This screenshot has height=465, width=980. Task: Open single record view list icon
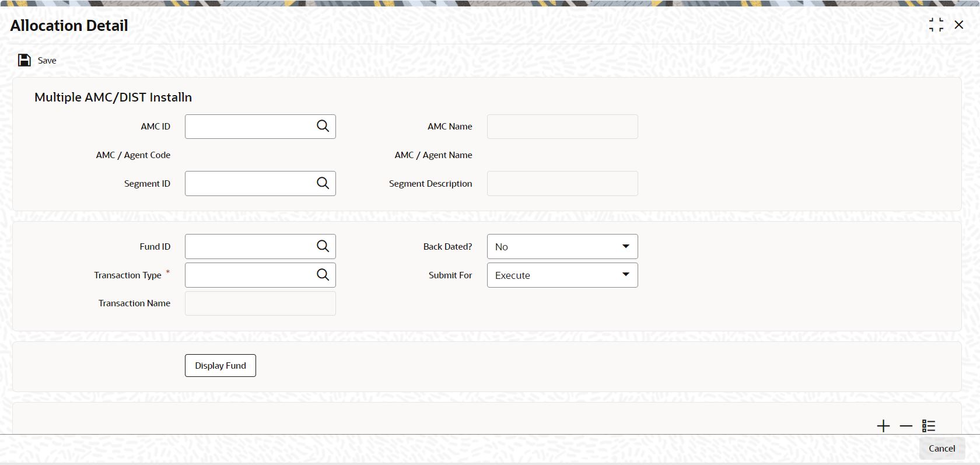(x=929, y=426)
